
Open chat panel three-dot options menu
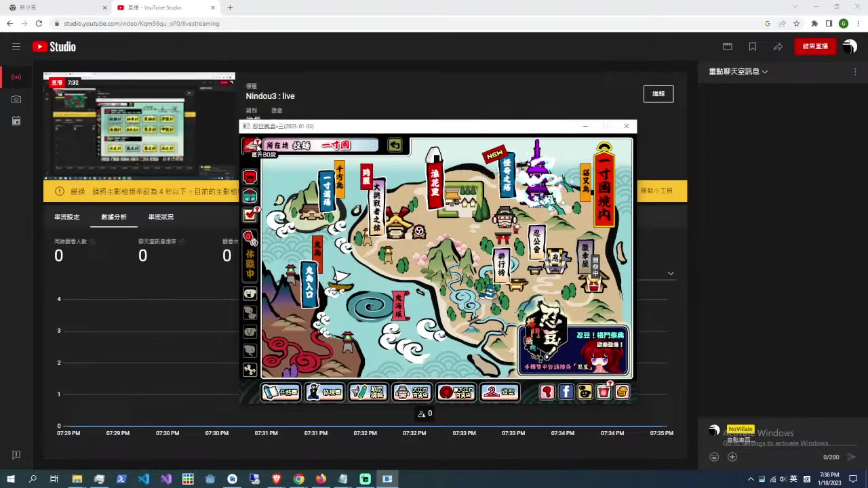(855, 71)
